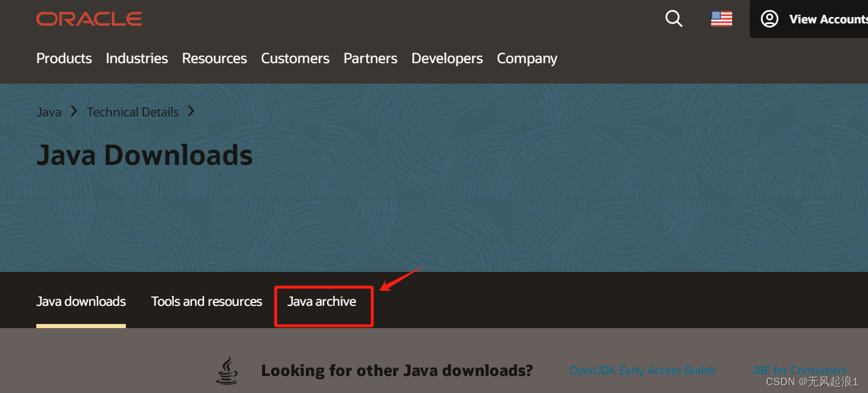
Task: Select the Java downloads tab
Action: (x=81, y=302)
